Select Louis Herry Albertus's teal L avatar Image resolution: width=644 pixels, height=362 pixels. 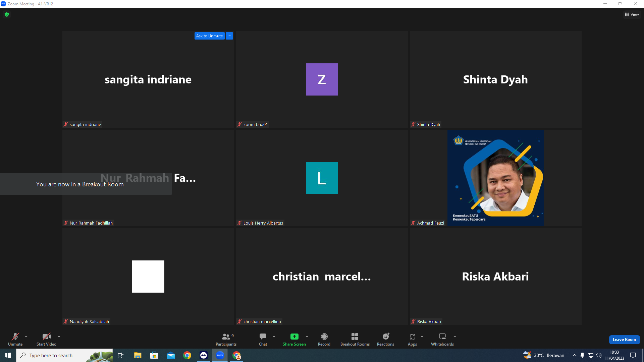322,178
